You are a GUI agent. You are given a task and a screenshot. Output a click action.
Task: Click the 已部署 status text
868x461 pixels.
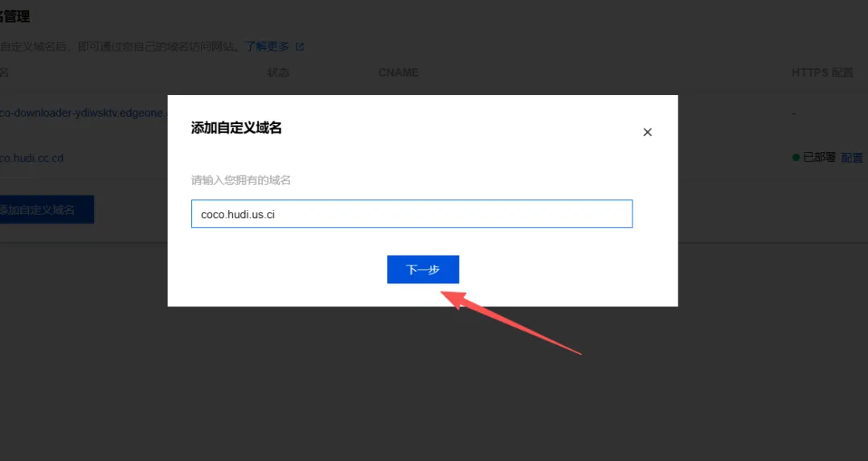click(x=819, y=158)
